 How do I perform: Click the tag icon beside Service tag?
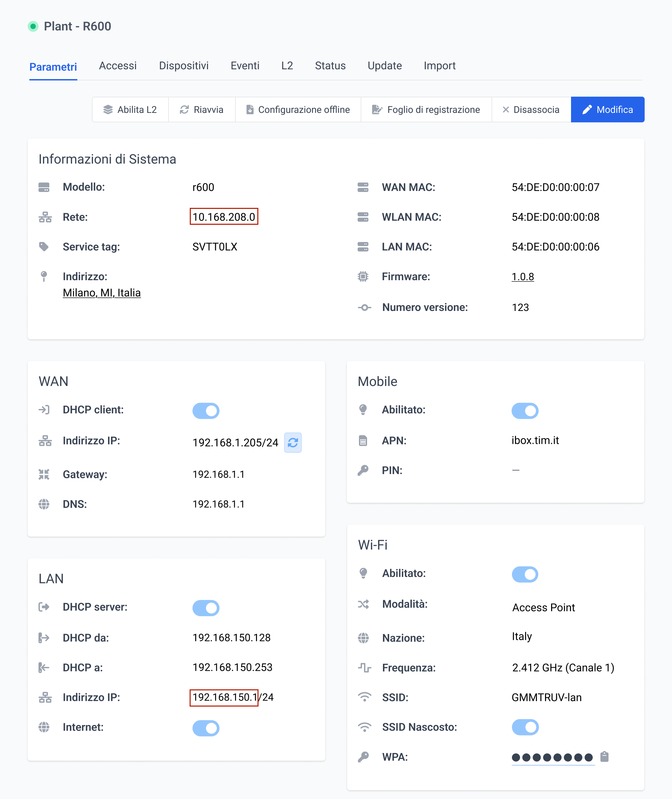44,247
